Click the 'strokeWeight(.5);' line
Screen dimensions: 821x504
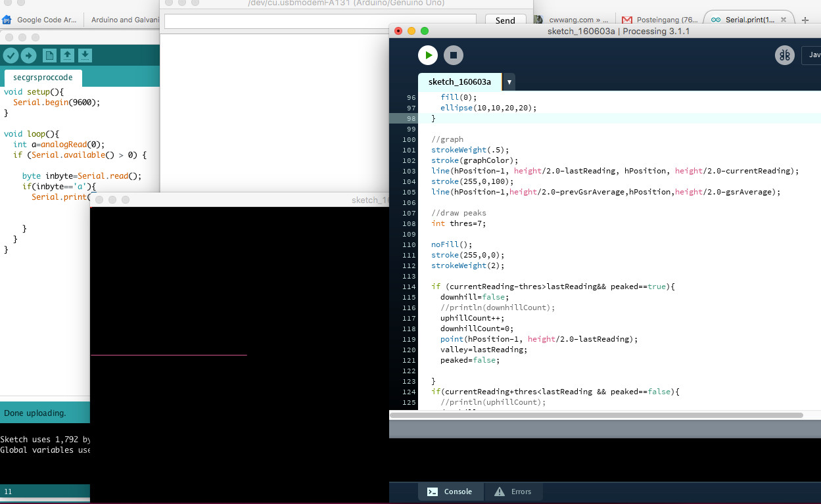(x=470, y=150)
